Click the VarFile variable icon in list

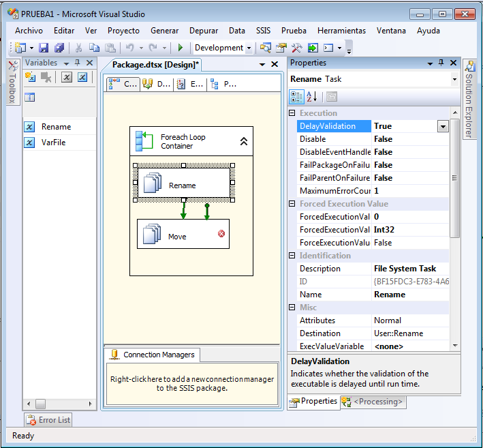click(29, 143)
